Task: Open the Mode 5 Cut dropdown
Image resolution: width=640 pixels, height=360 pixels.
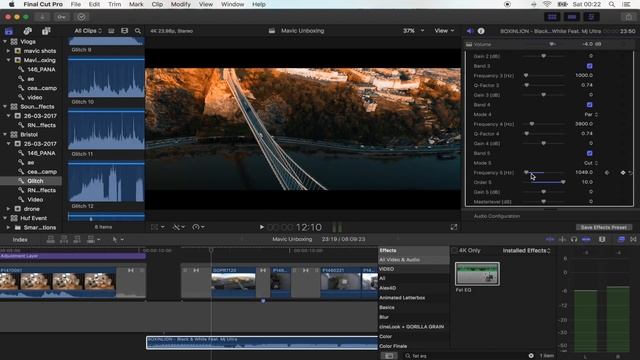Action: point(591,163)
